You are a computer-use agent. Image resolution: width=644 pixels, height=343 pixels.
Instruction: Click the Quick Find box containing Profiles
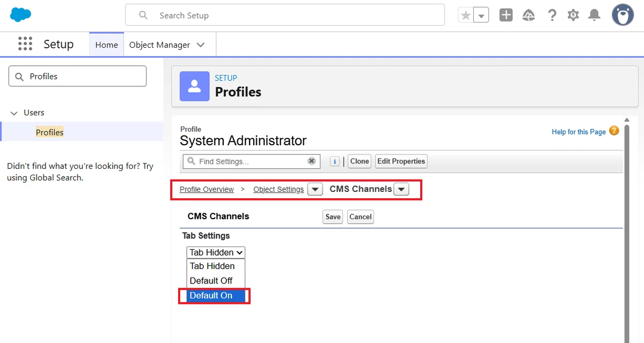pos(78,76)
